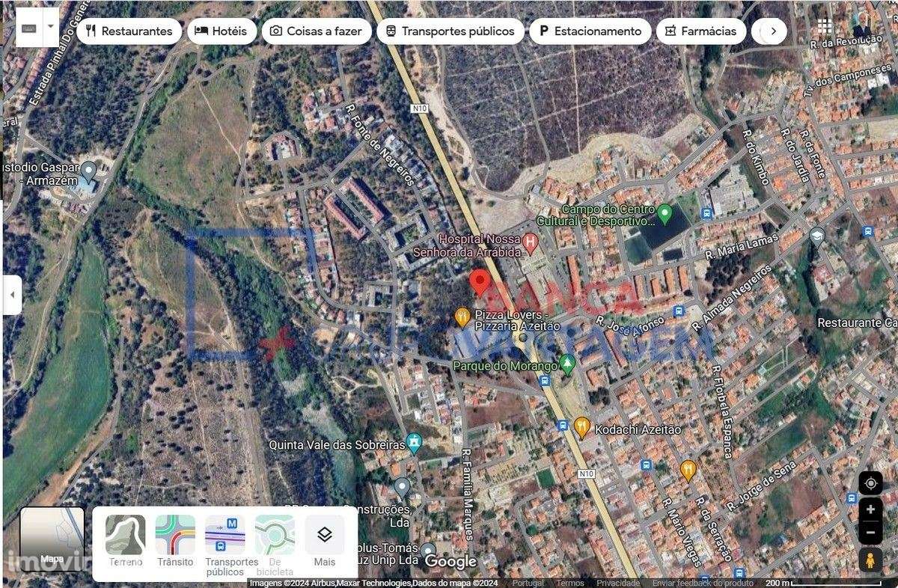Viewport: 898px width, 588px height.
Task: Select Campo do Centro Cultural marker
Action: (x=665, y=212)
